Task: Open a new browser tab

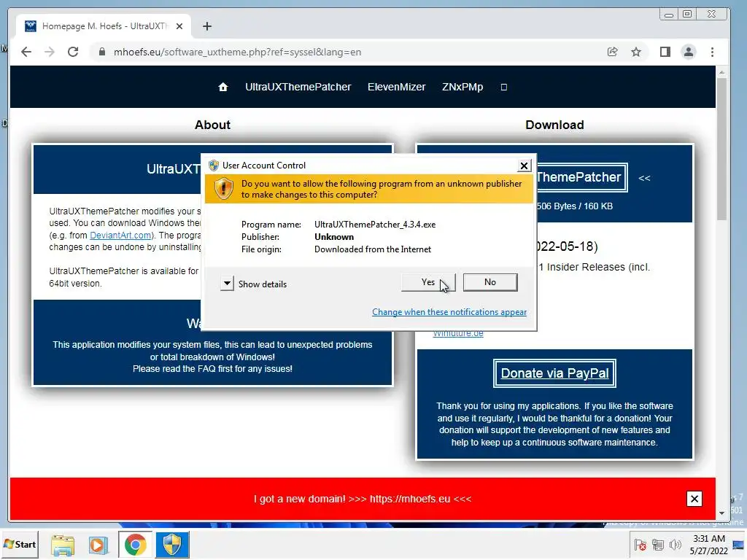Action: coord(206,26)
